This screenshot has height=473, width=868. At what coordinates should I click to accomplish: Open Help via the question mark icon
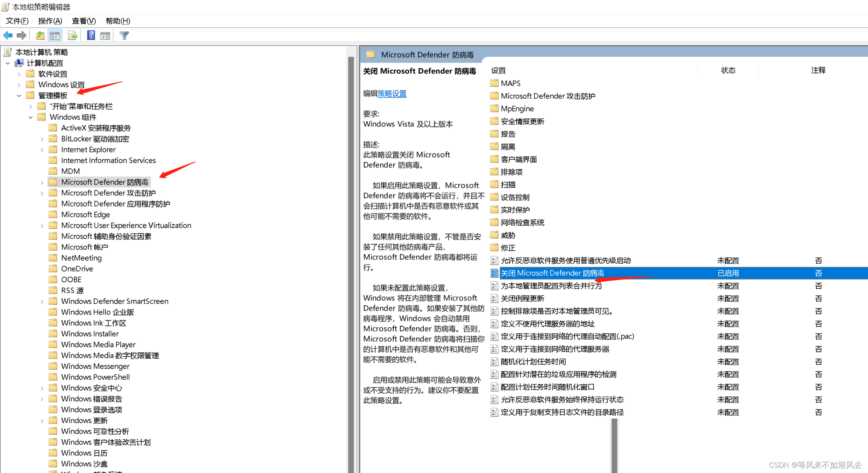[91, 36]
